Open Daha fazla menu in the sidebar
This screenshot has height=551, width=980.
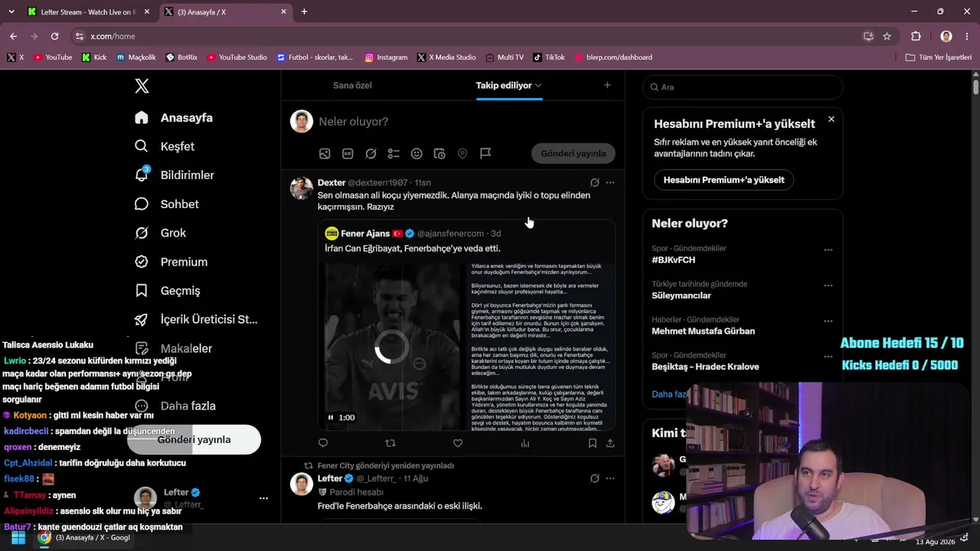coord(175,406)
